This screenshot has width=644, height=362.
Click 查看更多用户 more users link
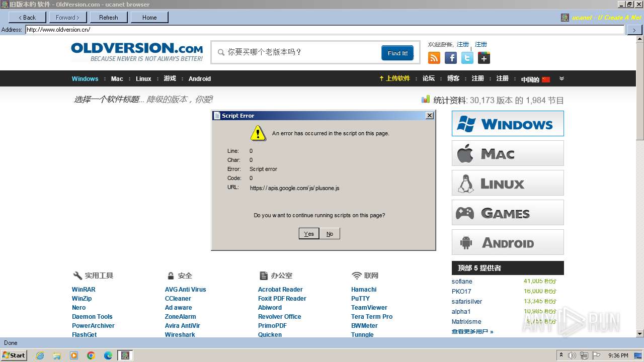point(472,332)
